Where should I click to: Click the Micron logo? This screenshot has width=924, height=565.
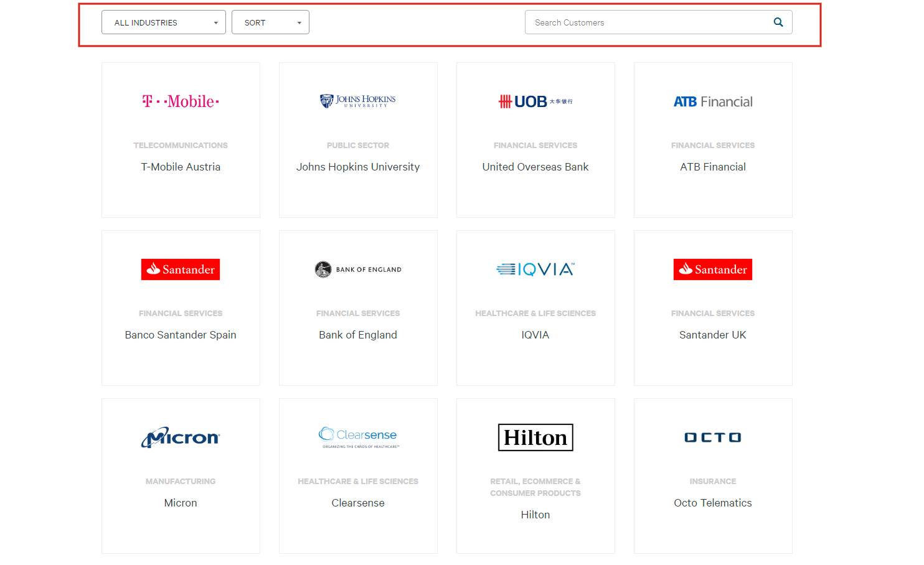click(181, 437)
